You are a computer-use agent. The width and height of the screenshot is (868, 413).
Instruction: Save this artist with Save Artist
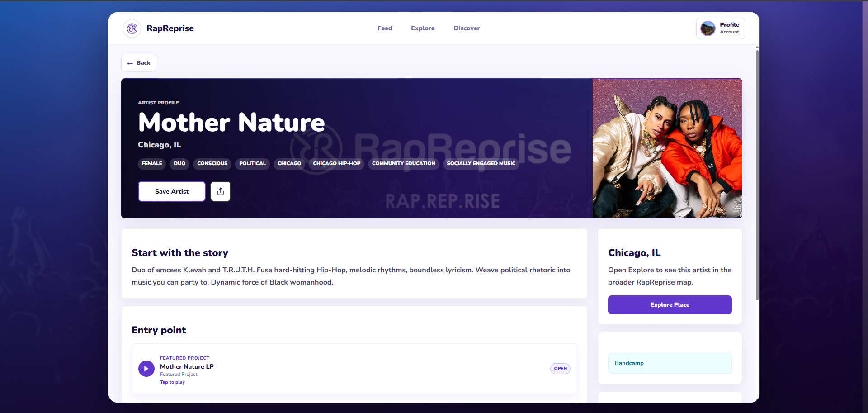[172, 191]
